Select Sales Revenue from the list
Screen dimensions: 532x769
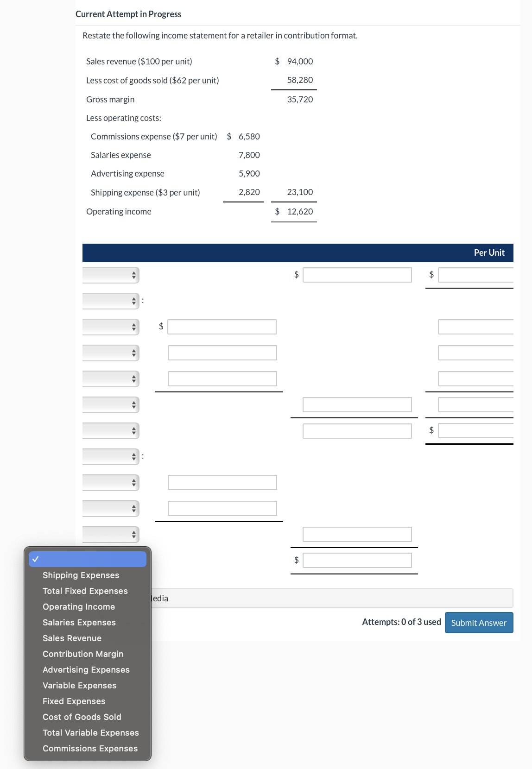click(88, 638)
